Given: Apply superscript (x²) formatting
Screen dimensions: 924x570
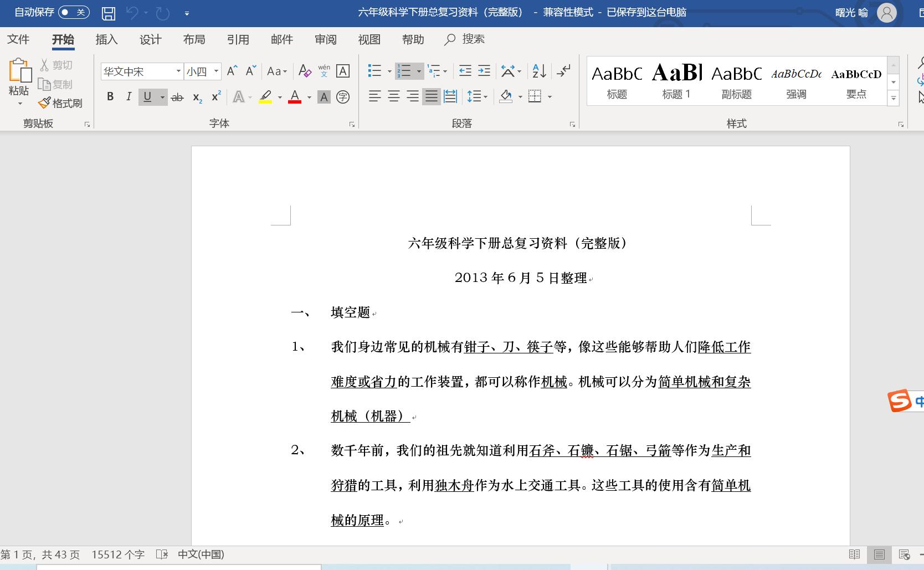Looking at the screenshot, I should pyautogui.click(x=216, y=97).
